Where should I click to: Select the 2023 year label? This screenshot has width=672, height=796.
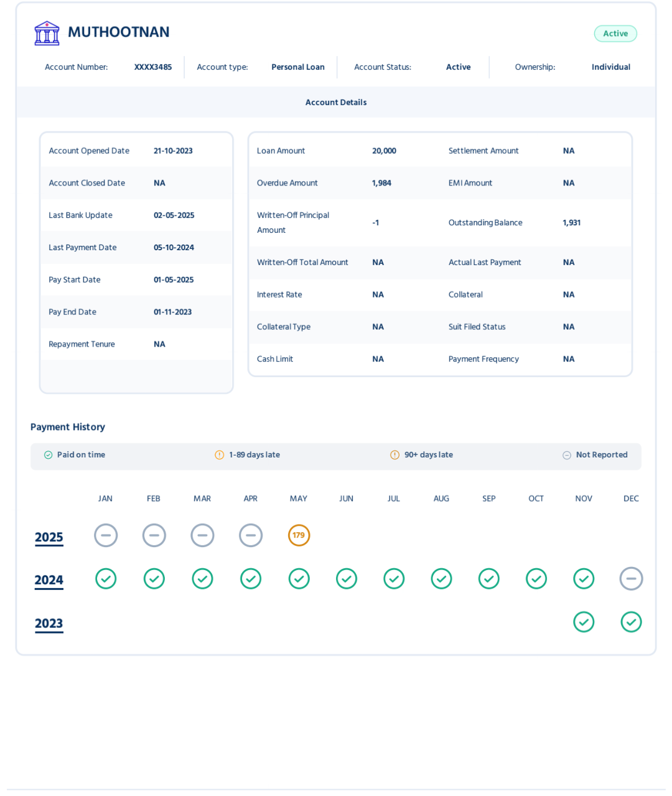coord(49,624)
